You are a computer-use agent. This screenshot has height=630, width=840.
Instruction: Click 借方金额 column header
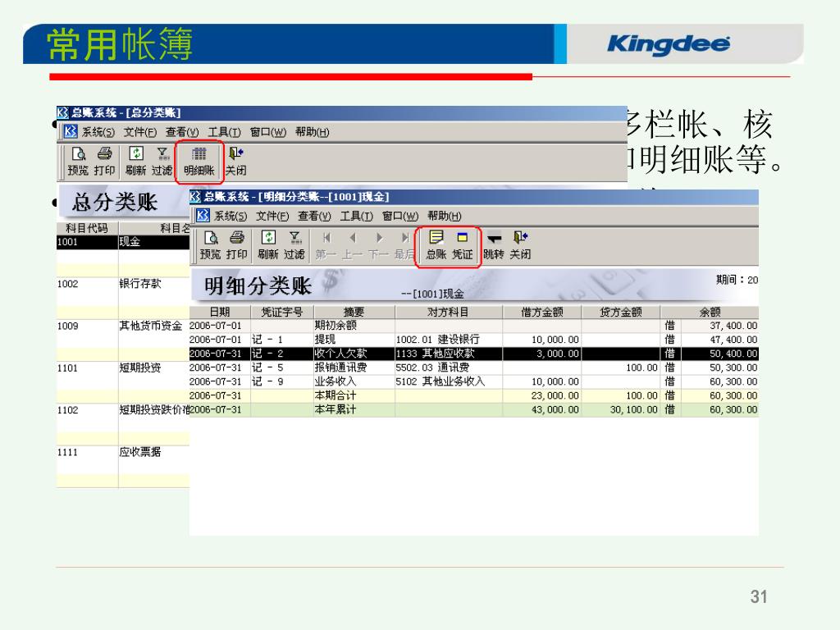(541, 312)
